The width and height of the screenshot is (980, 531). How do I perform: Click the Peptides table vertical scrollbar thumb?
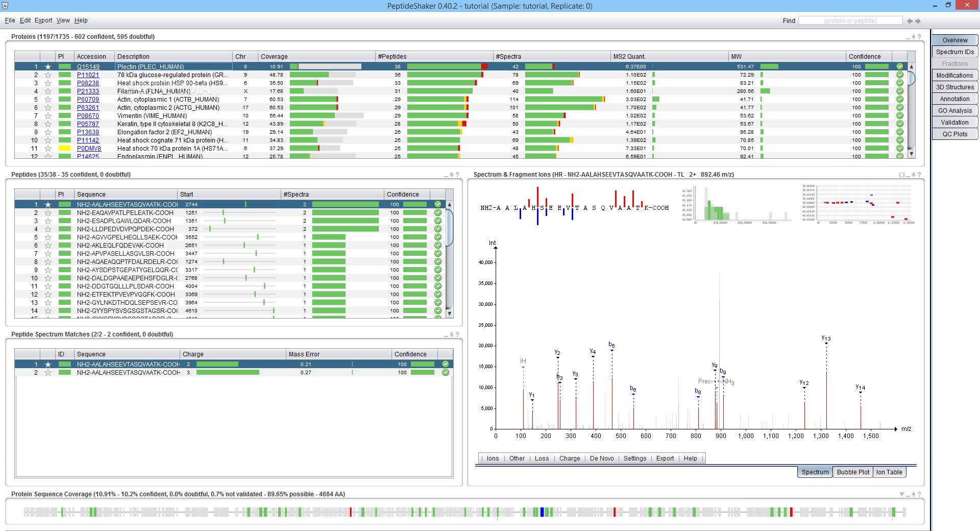point(450,227)
